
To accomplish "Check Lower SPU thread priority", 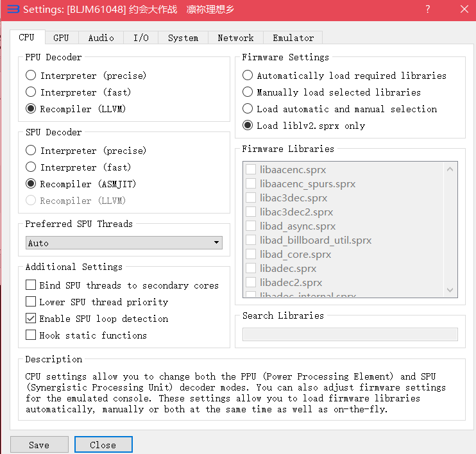I will coord(31,302).
